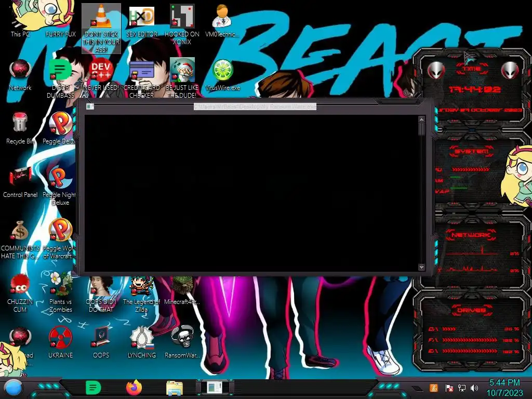Image resolution: width=532 pixels, height=399 pixels.
Task: Open the OOPS DID I DO THAT shortcut
Action: click(101, 295)
